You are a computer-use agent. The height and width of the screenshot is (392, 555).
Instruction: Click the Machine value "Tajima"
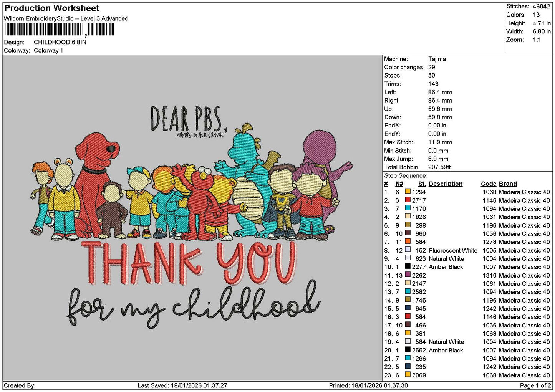[x=437, y=59]
